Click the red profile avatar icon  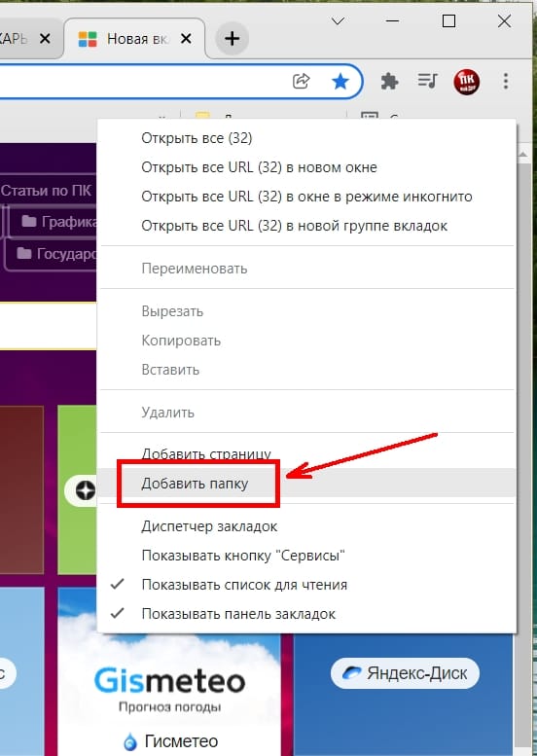coord(466,82)
